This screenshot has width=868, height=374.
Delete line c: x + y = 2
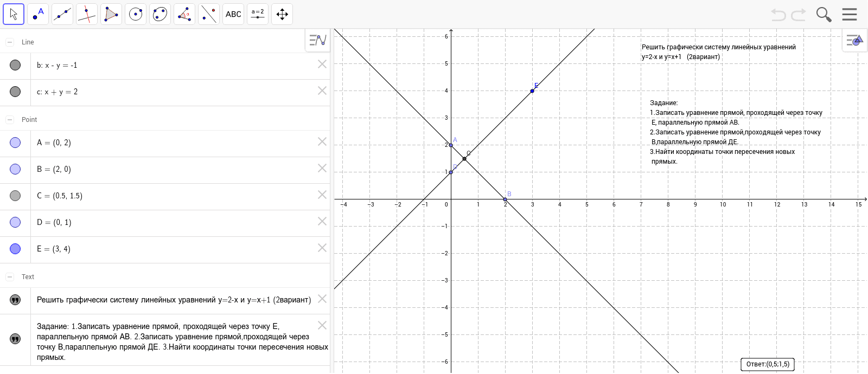tap(322, 91)
